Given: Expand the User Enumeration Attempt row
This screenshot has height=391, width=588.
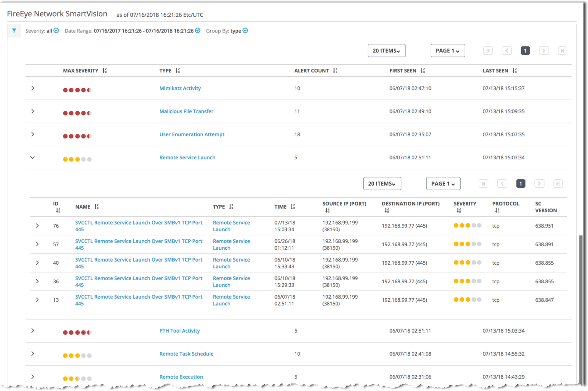Looking at the screenshot, I should [x=33, y=134].
